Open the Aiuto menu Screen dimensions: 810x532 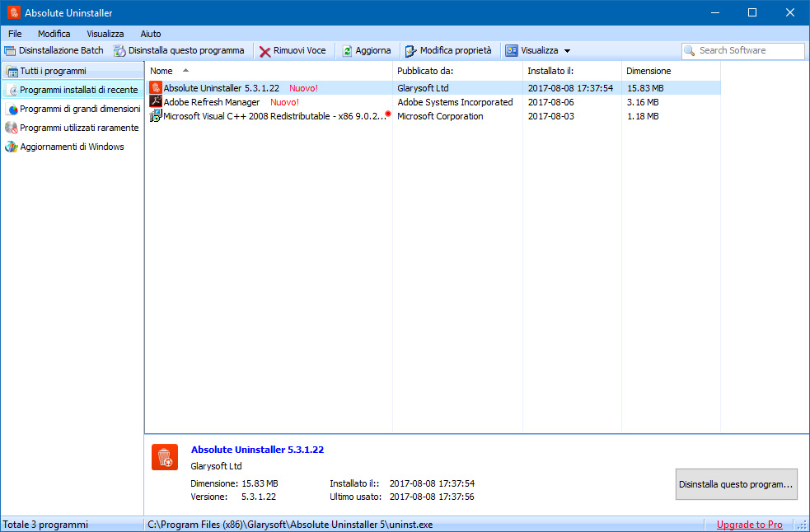click(151, 34)
